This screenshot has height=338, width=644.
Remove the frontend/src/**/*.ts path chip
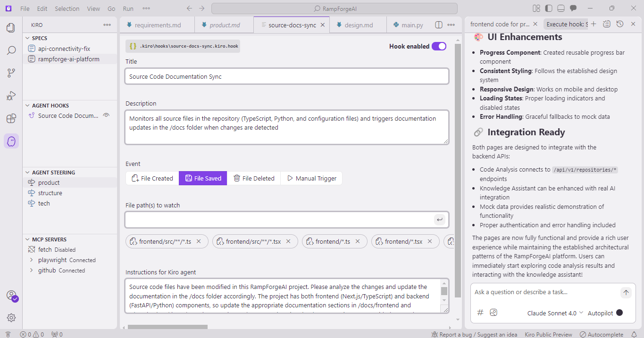pos(199,241)
